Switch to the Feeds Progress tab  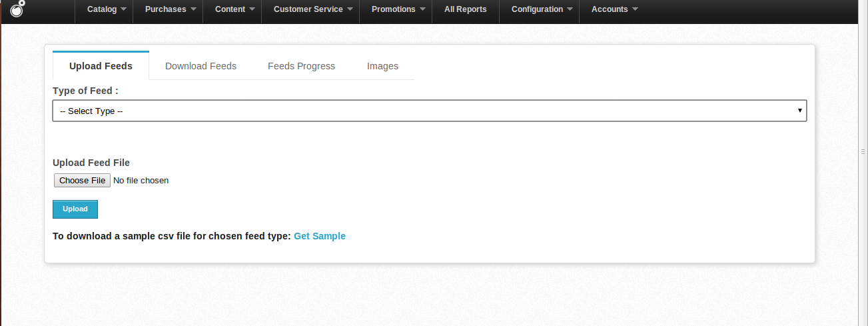click(x=301, y=66)
